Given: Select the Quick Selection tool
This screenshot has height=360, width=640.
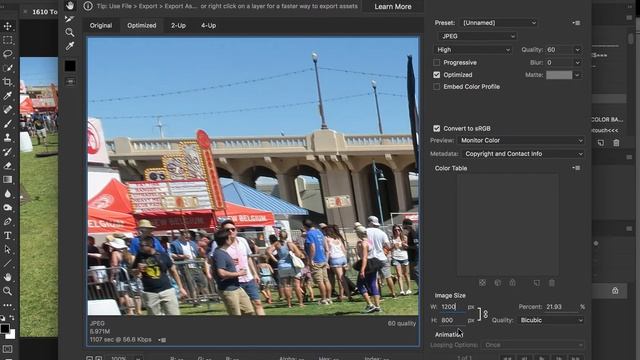Looking at the screenshot, I should click(x=7, y=68).
